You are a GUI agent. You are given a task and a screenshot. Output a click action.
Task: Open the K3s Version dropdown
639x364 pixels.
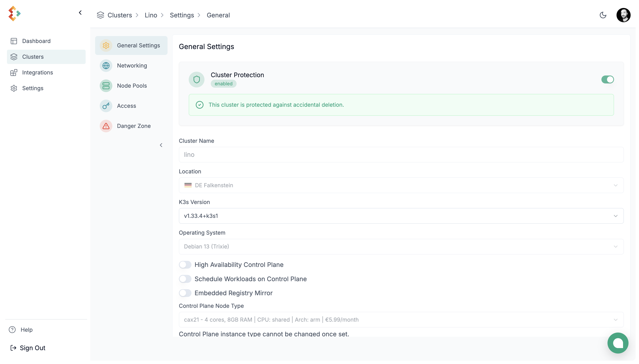pos(401,216)
